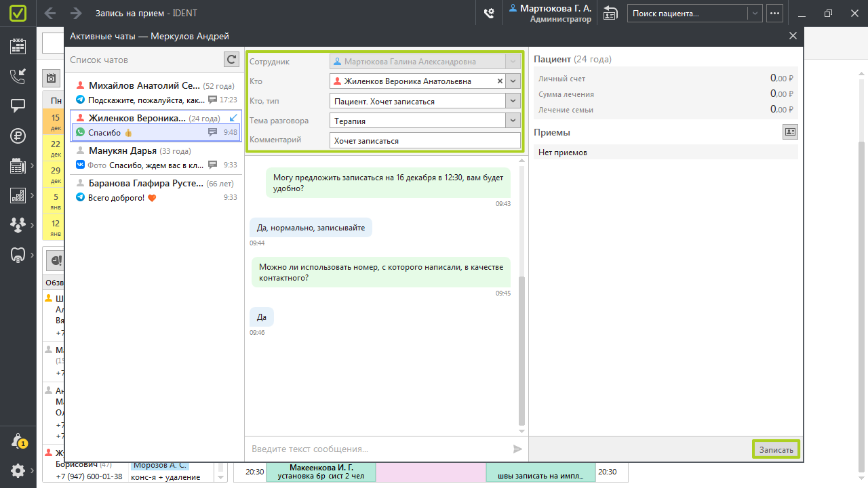Expand the Кто dropdown
The height and width of the screenshot is (488, 868).
513,81
